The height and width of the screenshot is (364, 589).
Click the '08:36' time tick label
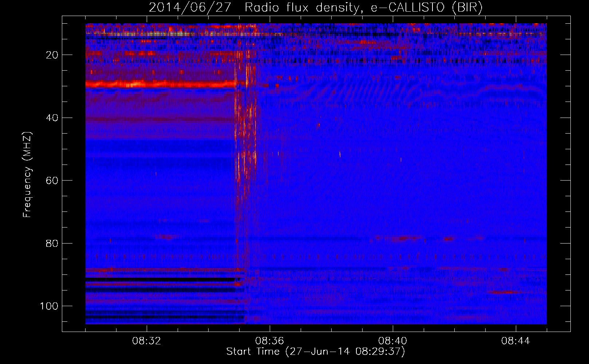tap(270, 341)
